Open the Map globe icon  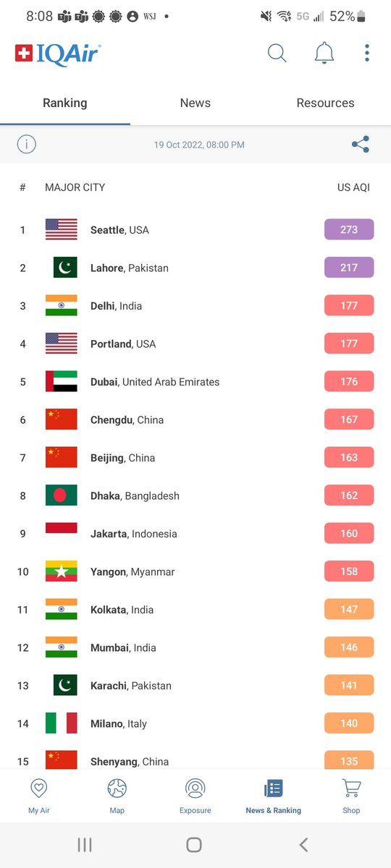(117, 788)
